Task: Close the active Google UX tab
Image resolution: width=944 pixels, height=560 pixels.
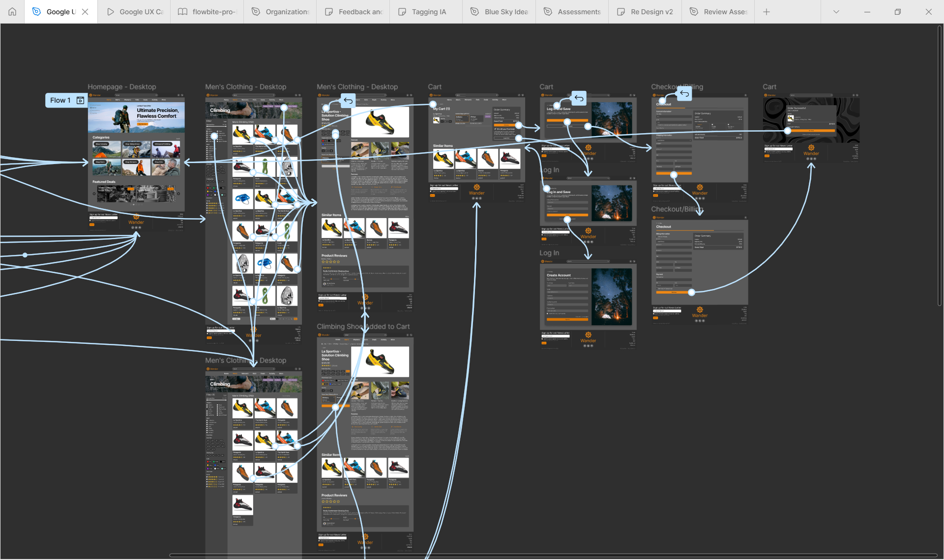Action: (x=85, y=12)
